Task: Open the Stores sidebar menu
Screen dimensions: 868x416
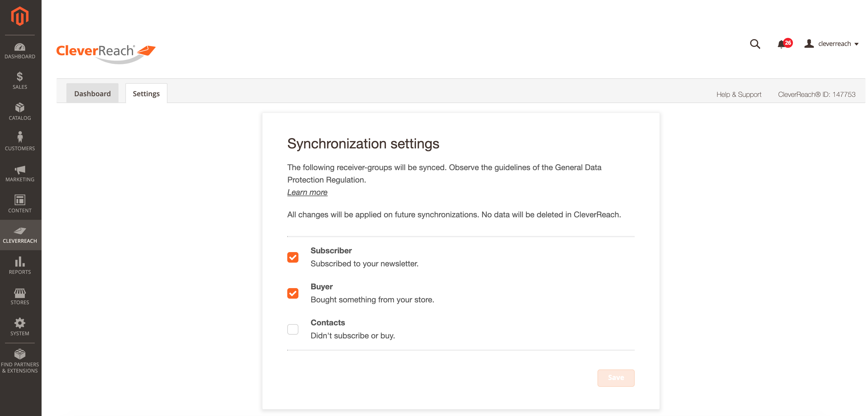Action: 20,296
